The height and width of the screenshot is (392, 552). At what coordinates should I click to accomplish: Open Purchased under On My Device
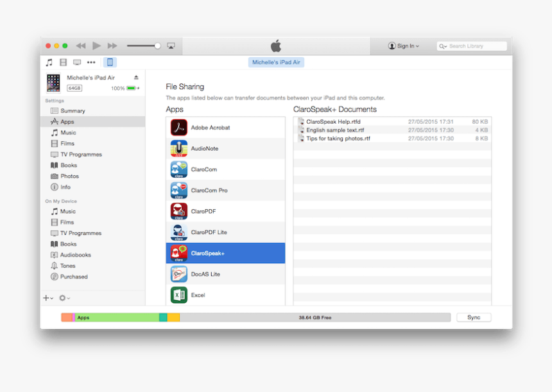click(93, 277)
